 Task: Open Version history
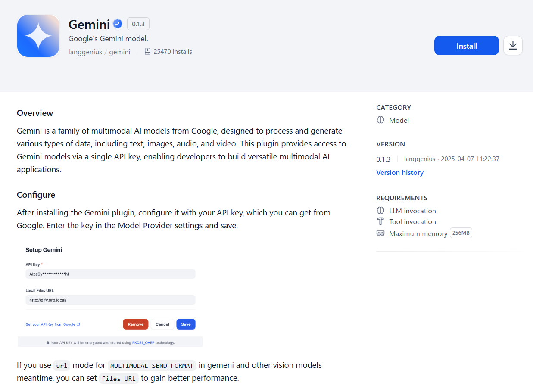(400, 172)
